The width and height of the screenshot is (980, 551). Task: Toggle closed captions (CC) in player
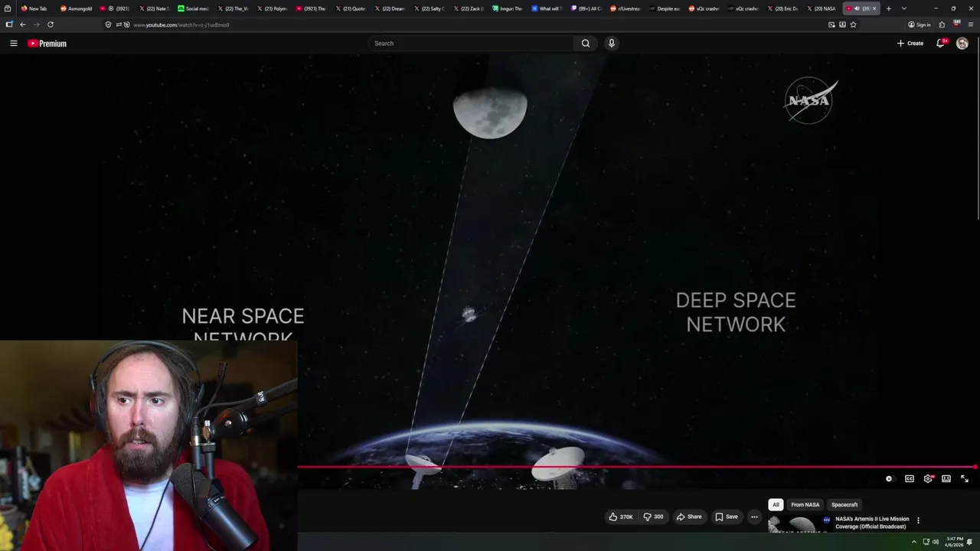pos(910,479)
